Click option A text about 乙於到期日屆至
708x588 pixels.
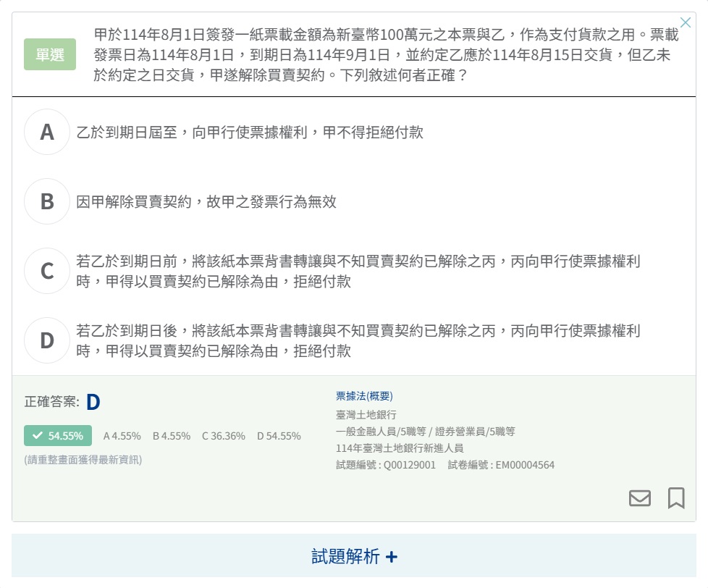[250, 133]
